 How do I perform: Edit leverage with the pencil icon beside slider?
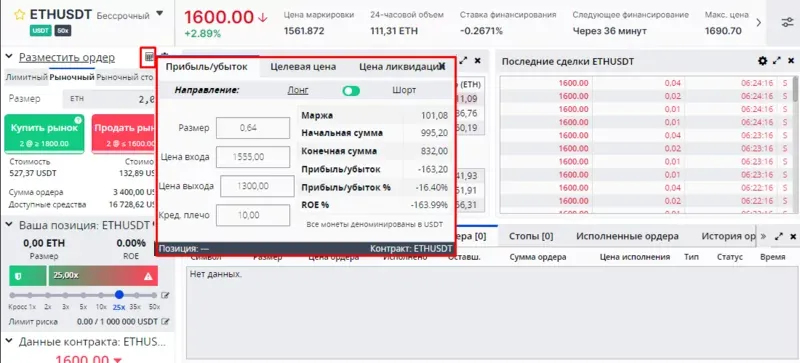tap(165, 295)
